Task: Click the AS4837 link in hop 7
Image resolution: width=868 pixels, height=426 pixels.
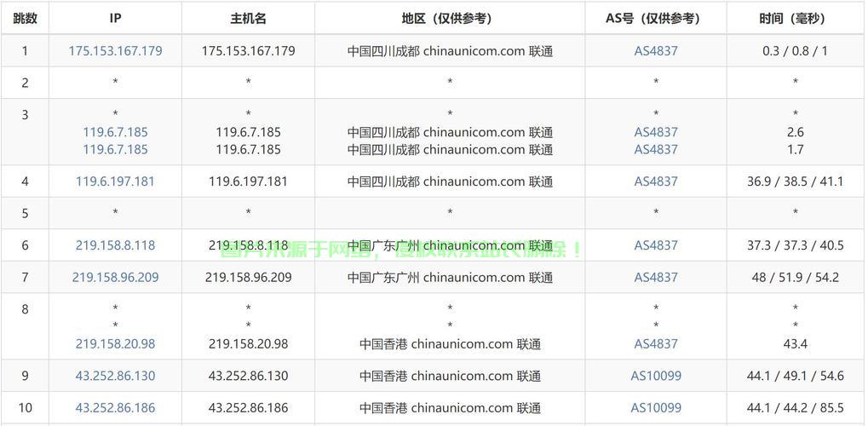Action: coord(656,278)
